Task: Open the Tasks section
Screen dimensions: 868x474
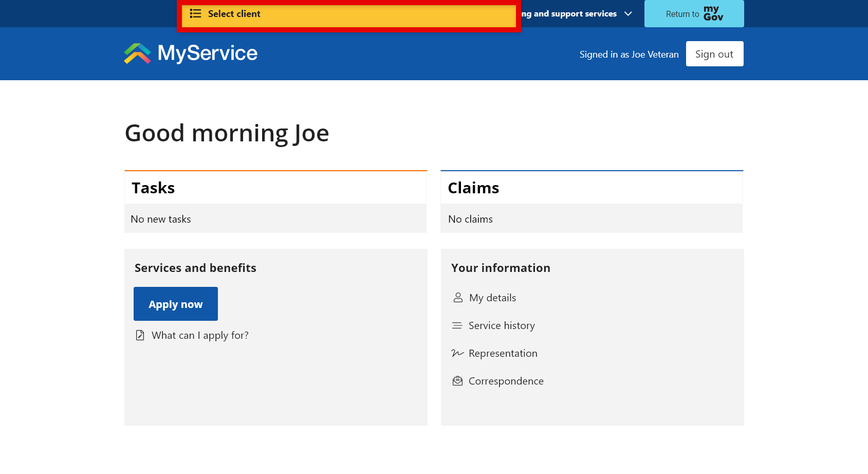Action: coord(153,188)
